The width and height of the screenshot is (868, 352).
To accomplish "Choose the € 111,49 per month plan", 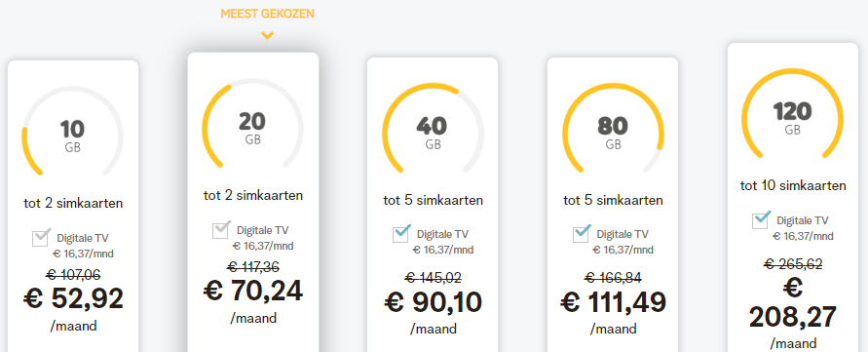I will [x=613, y=302].
